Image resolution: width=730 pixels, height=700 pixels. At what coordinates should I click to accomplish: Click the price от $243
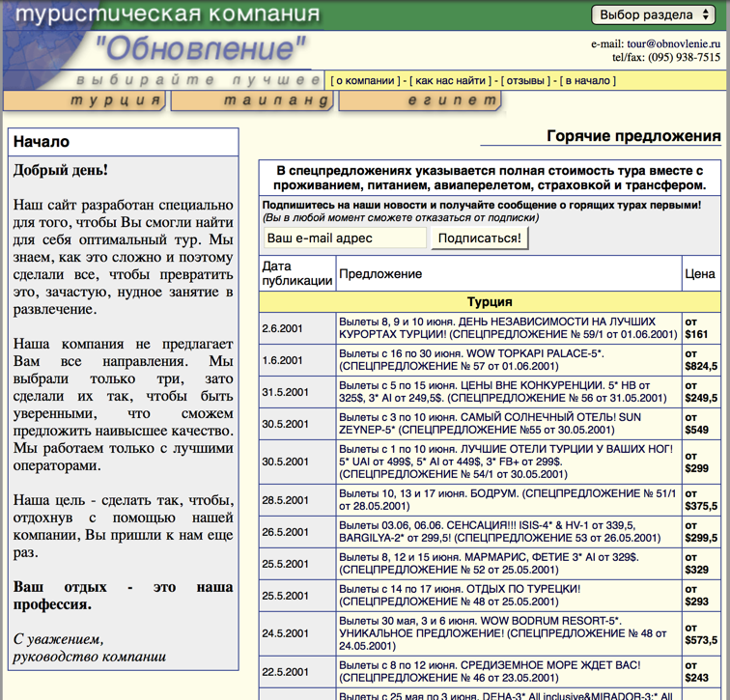click(x=696, y=672)
